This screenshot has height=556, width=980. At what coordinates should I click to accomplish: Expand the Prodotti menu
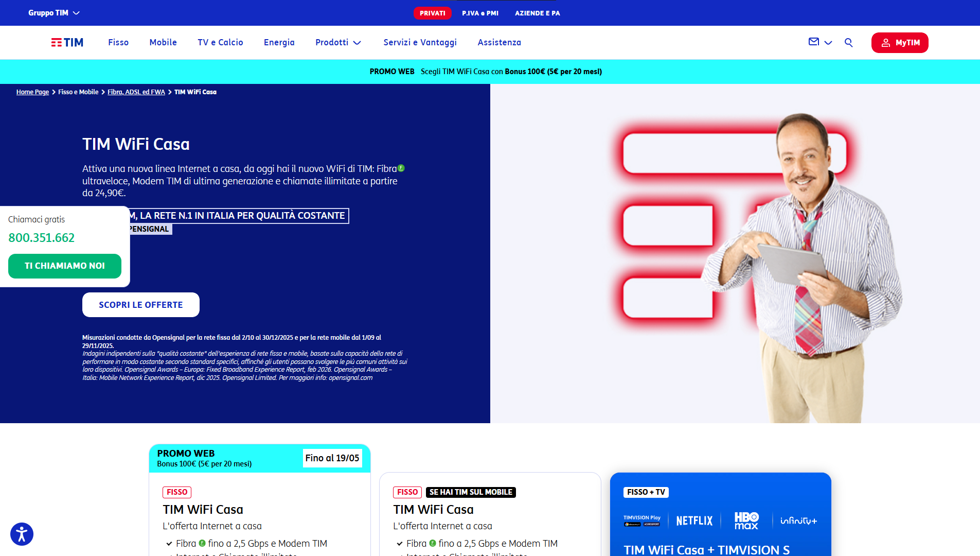click(x=338, y=42)
